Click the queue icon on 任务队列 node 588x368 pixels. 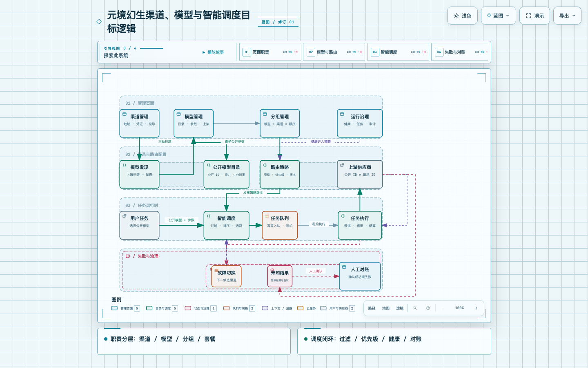tap(267, 216)
